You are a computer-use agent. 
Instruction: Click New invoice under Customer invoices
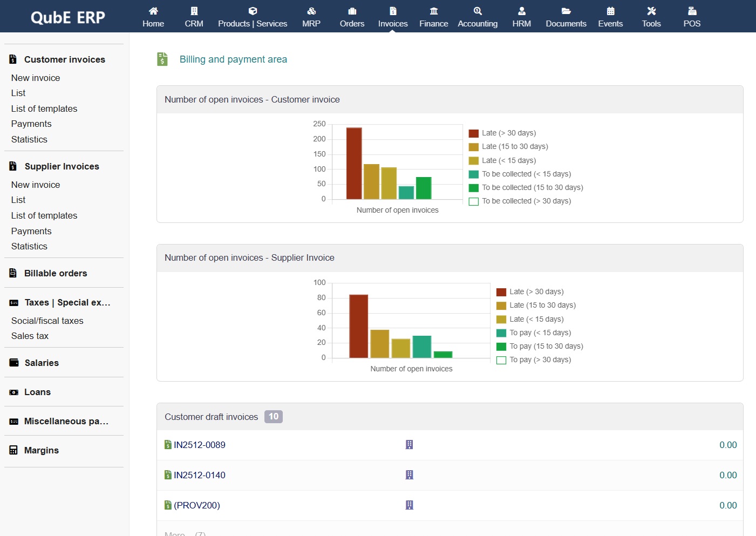pyautogui.click(x=35, y=78)
